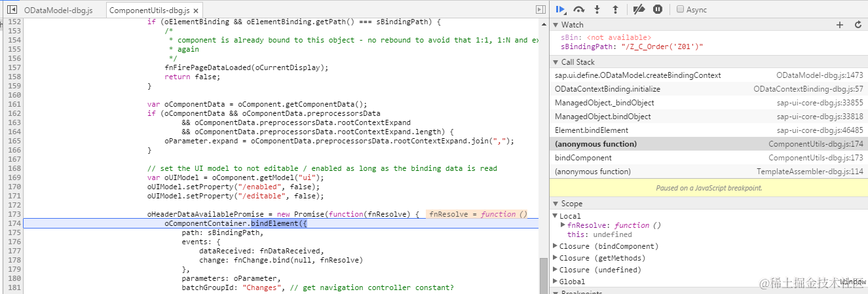Screen dimensions: 868x294
Task: Select Element.bindElement stack frame
Action: pyautogui.click(x=709, y=130)
